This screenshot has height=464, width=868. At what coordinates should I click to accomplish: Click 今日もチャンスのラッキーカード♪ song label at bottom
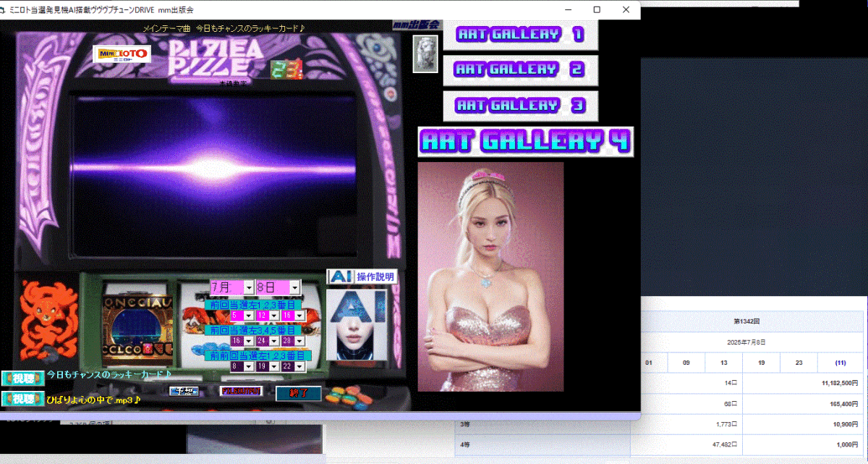[x=109, y=375]
